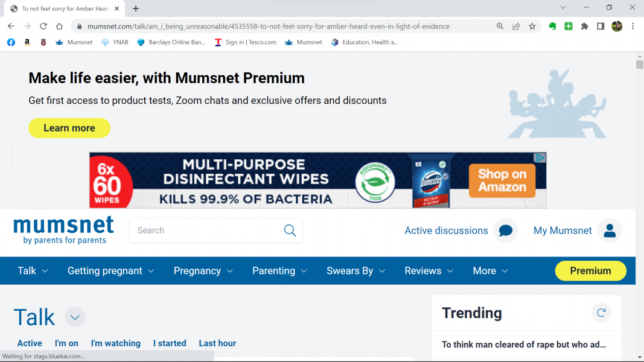The image size is (644, 362).
Task: Open Active discussions speech bubble icon
Action: (505, 230)
